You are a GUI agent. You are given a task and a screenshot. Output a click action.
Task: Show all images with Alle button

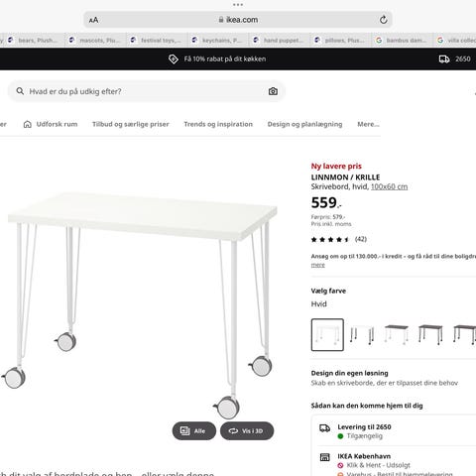[x=194, y=430]
